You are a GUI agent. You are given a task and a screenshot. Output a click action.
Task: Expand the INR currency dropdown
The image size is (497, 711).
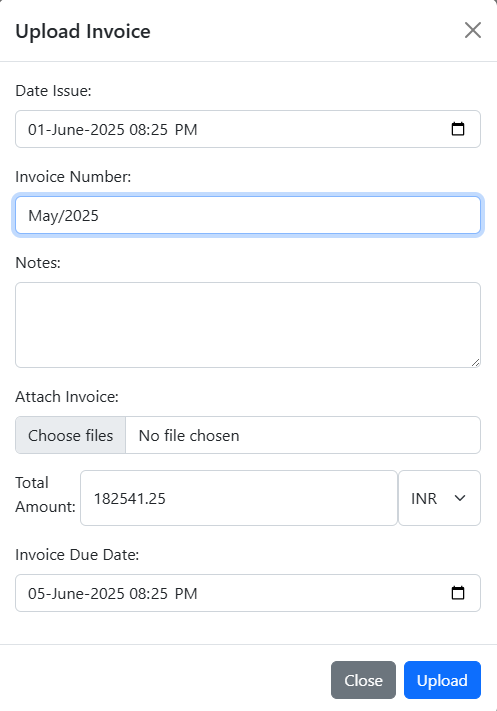tap(439, 498)
